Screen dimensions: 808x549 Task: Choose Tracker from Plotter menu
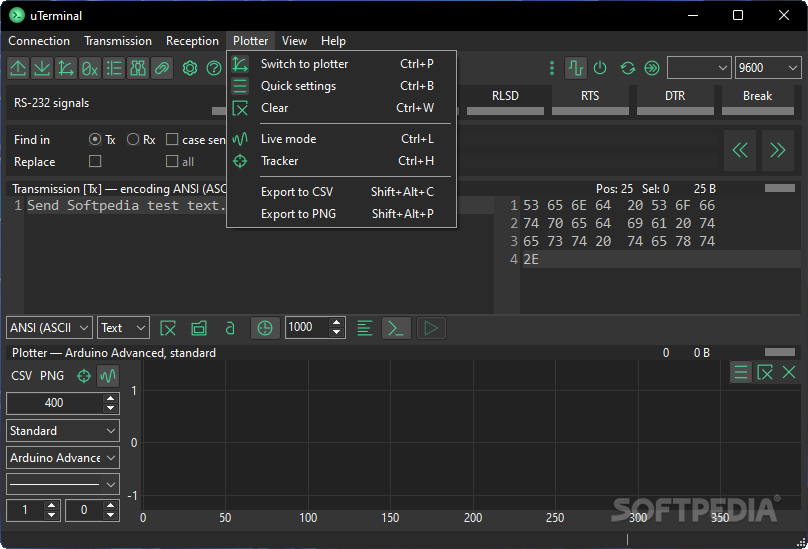coord(341,161)
